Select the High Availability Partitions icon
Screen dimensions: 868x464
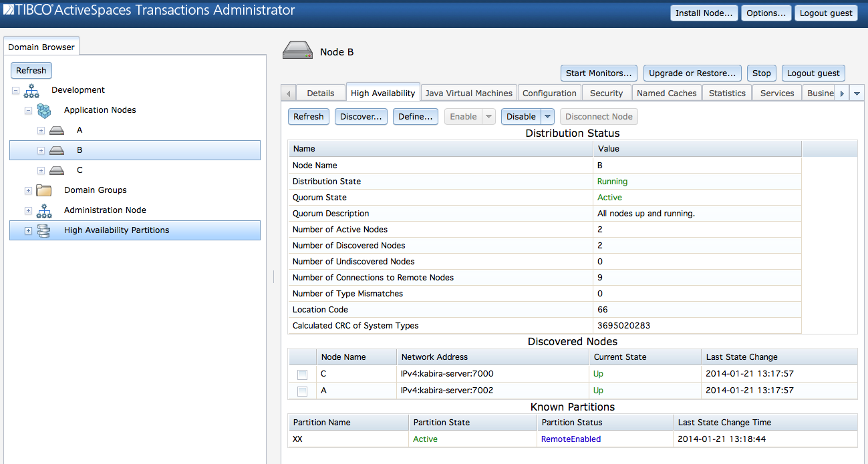point(43,230)
